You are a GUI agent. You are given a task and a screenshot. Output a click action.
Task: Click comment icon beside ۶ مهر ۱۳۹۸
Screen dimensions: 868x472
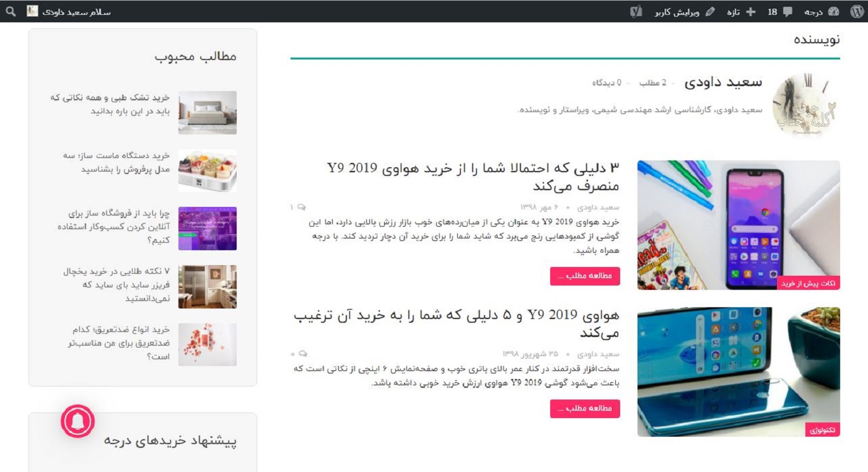301,207
